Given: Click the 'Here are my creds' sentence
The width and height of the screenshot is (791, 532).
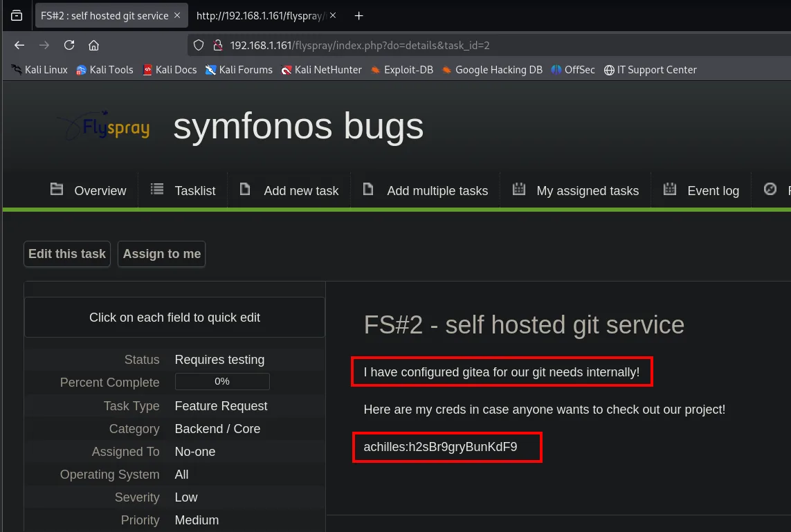Looking at the screenshot, I should click(545, 410).
